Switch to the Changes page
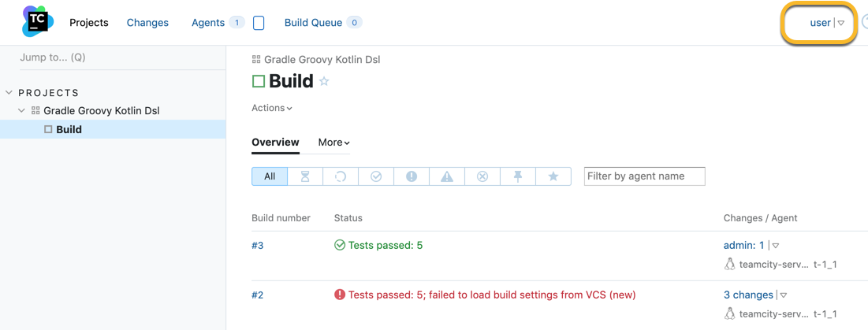The height and width of the screenshot is (330, 868). (147, 23)
